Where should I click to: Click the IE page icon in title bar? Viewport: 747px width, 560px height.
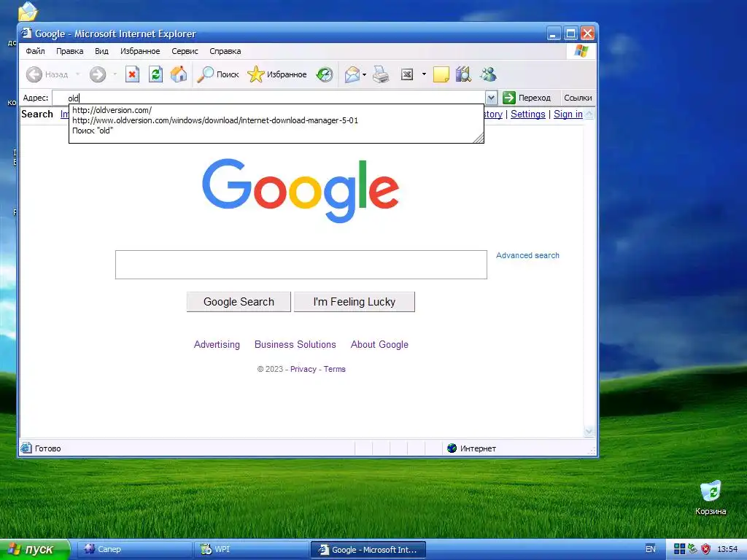pos(27,33)
